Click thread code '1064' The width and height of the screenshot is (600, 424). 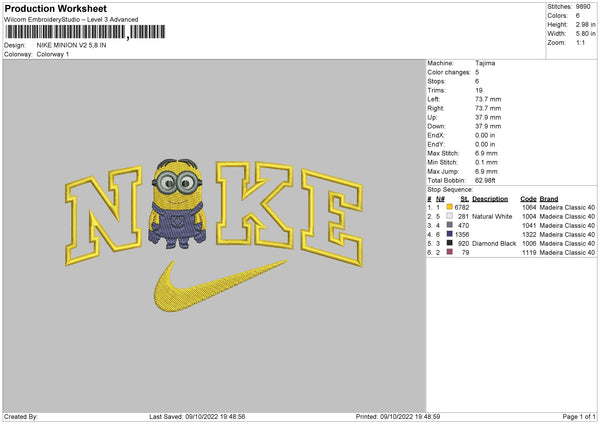529,207
